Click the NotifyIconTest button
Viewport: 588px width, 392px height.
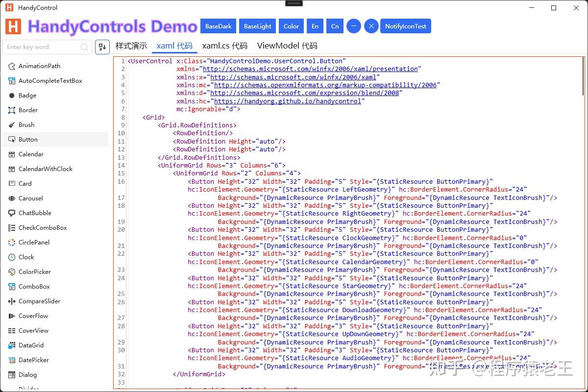(x=406, y=26)
